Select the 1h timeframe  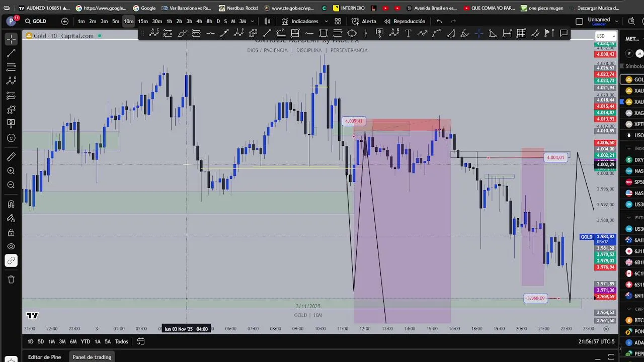(169, 21)
